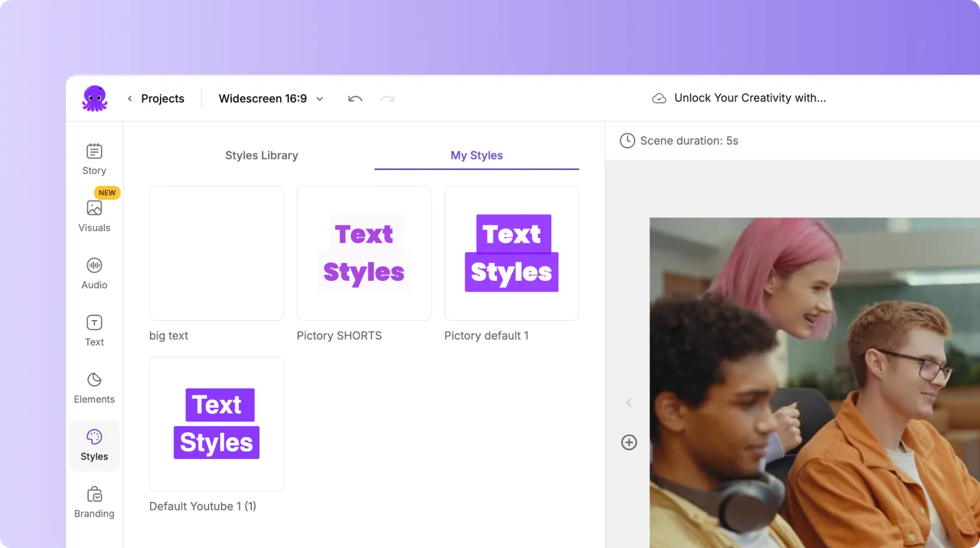The height and width of the screenshot is (548, 980).
Task: Open the Story panel
Action: click(x=95, y=159)
